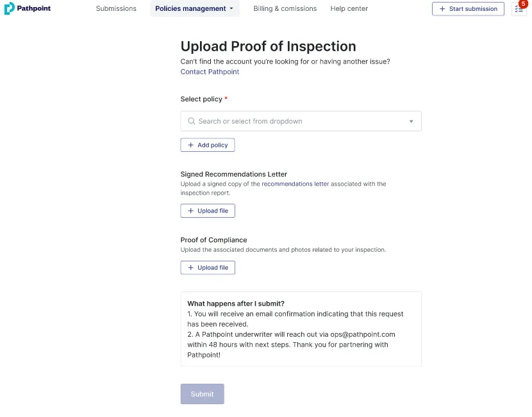Screen dimensions: 532x417
Task: Expand the Policies management dropdown menu
Action: pyautogui.click(x=195, y=9)
